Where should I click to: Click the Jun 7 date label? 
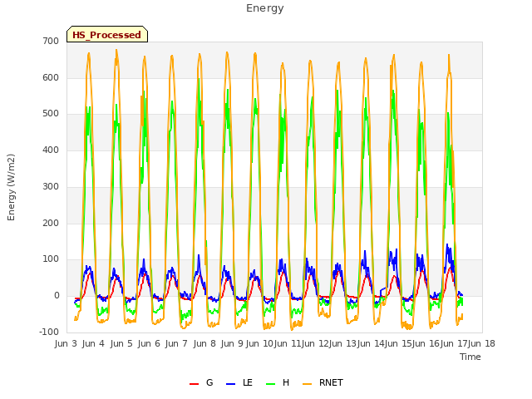(176, 343)
